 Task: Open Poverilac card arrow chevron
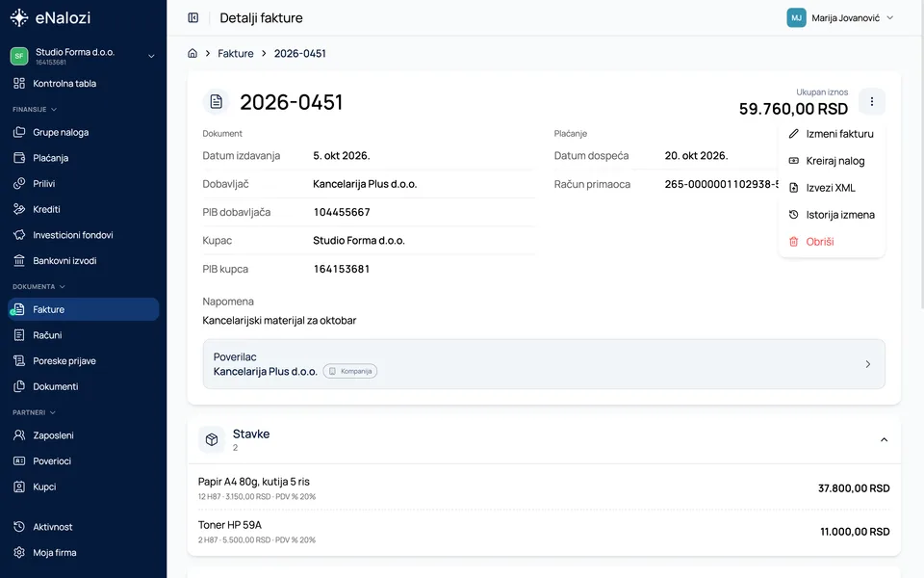tap(868, 364)
